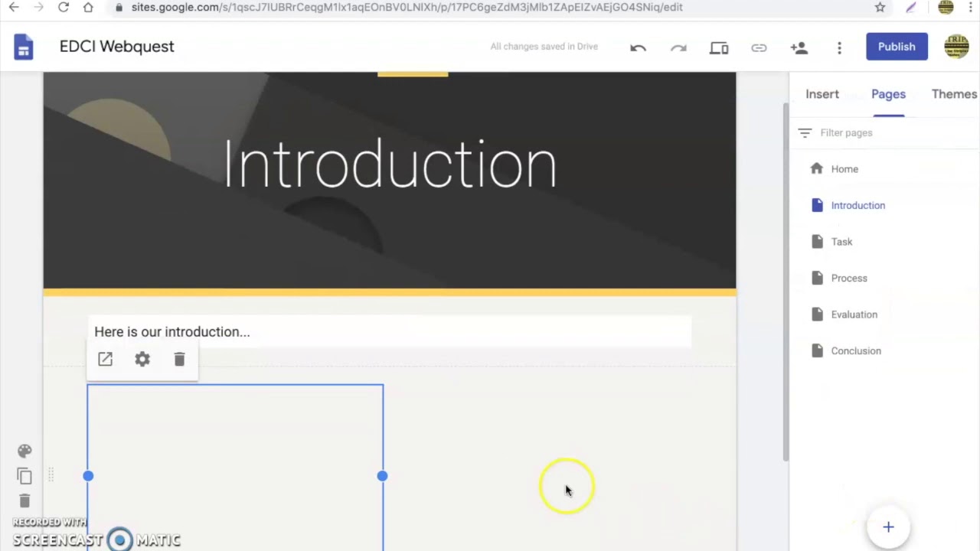Add a new page with plus button

pos(888,527)
